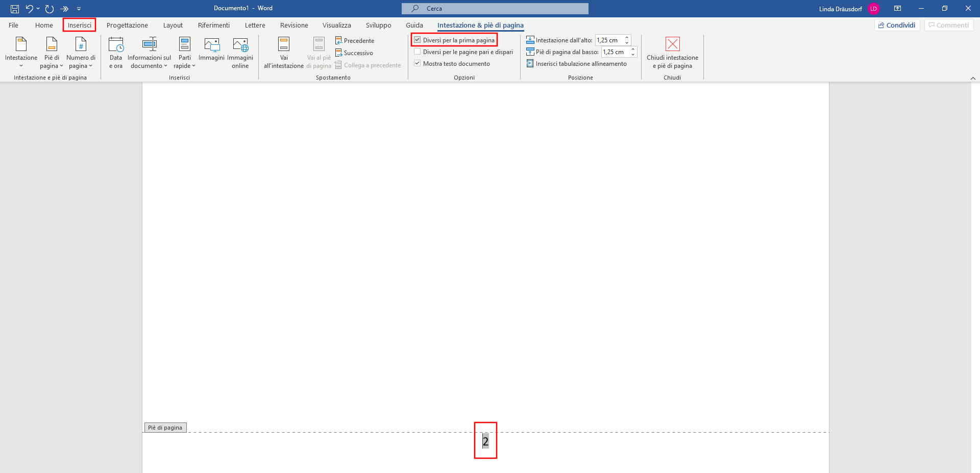Image resolution: width=980 pixels, height=473 pixels.
Task: Click the redo icon in quick access toolbar
Action: click(50, 9)
